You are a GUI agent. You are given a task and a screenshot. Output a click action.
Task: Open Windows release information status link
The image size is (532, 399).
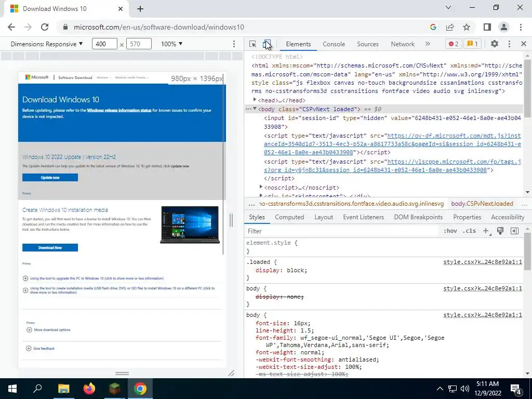(119, 110)
